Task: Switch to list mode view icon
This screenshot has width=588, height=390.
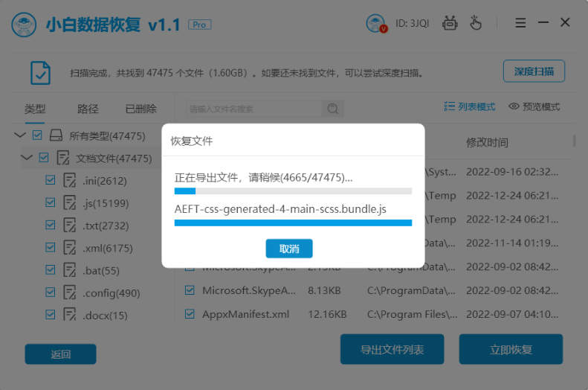Action: (x=450, y=106)
